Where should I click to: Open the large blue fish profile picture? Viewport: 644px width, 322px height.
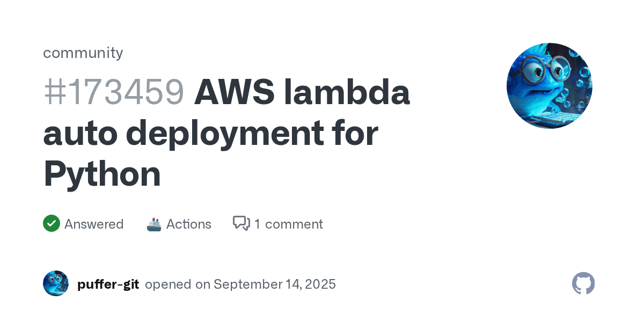tap(550, 86)
